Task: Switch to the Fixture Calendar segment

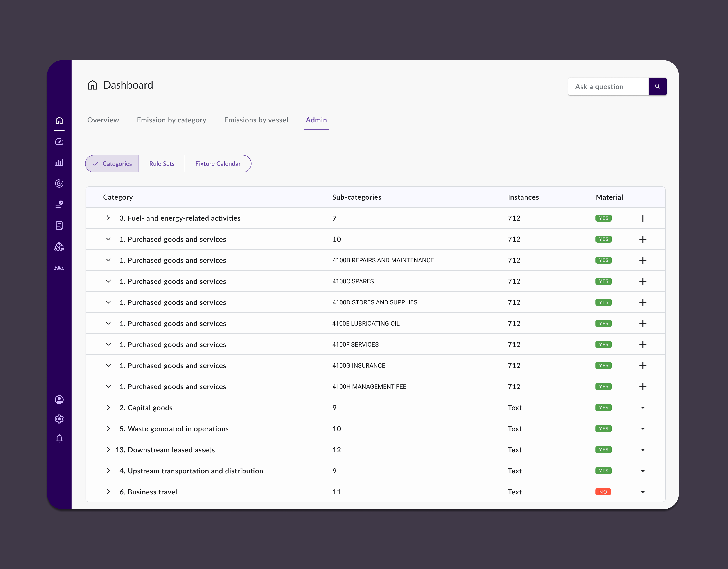Action: [218, 164]
